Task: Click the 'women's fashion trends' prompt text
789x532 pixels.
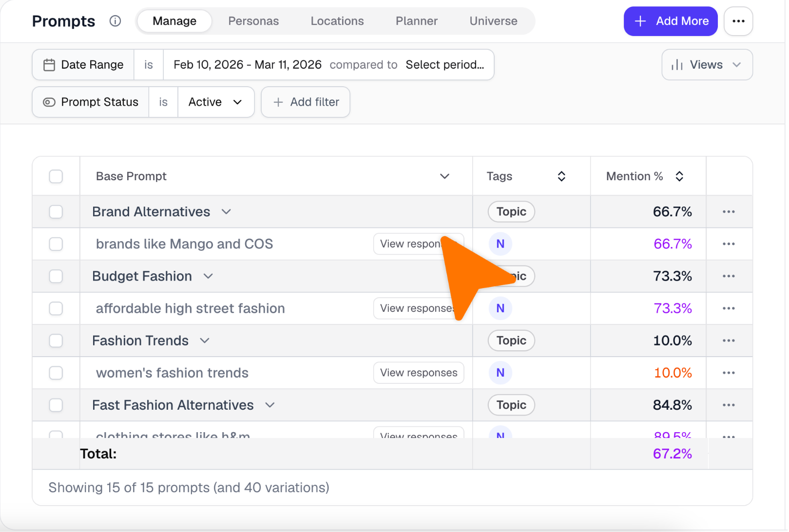Action: point(172,372)
